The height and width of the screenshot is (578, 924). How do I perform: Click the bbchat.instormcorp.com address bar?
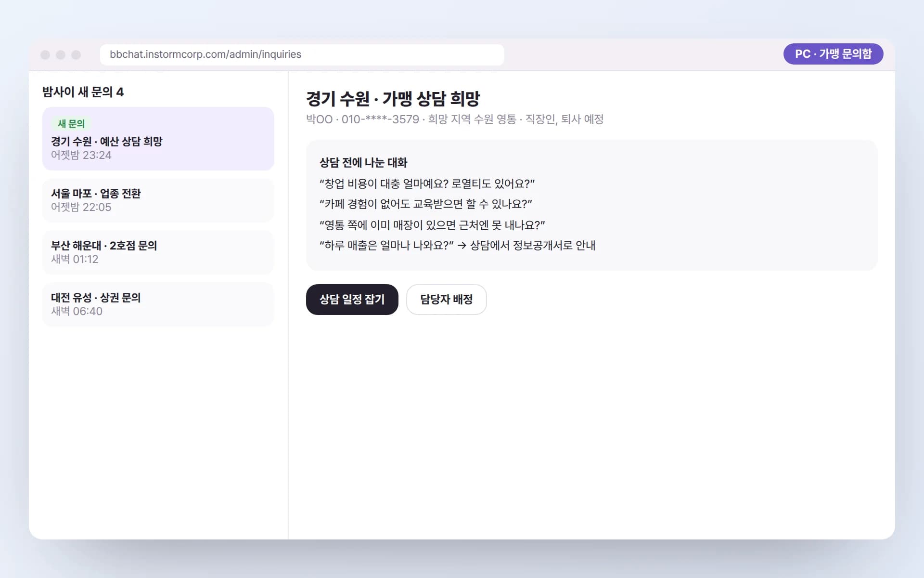[302, 54]
